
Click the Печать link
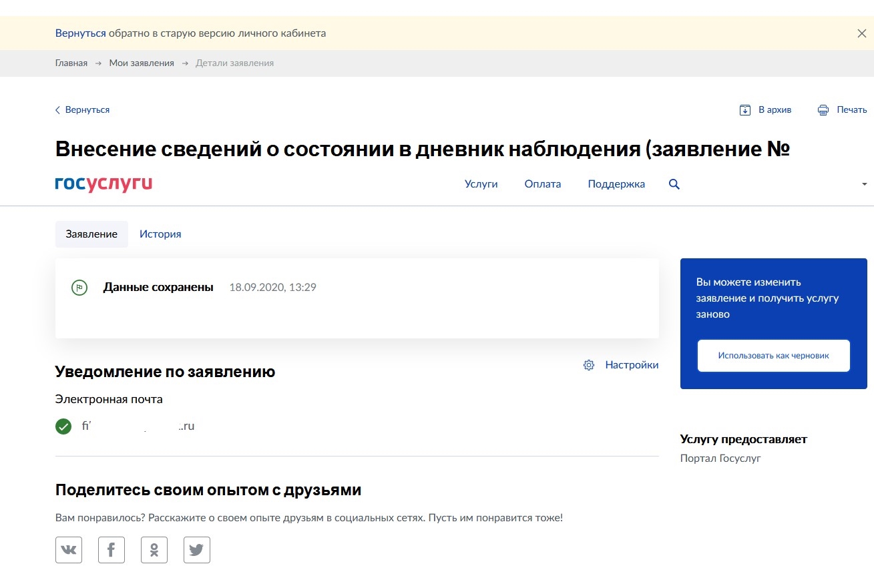(x=852, y=110)
